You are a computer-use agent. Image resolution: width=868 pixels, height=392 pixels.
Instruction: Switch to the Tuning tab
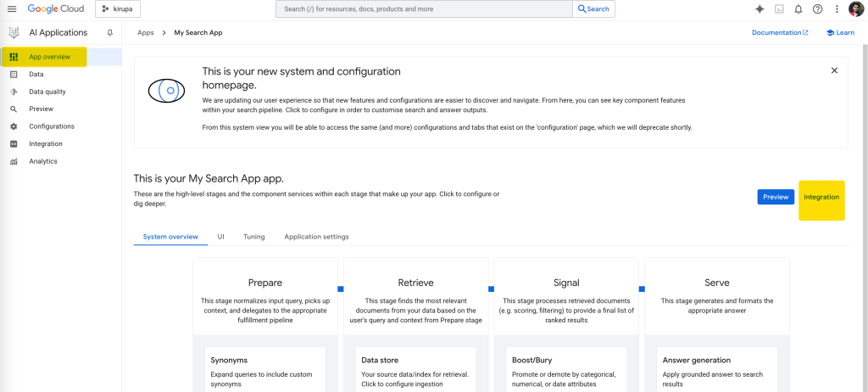[253, 237]
